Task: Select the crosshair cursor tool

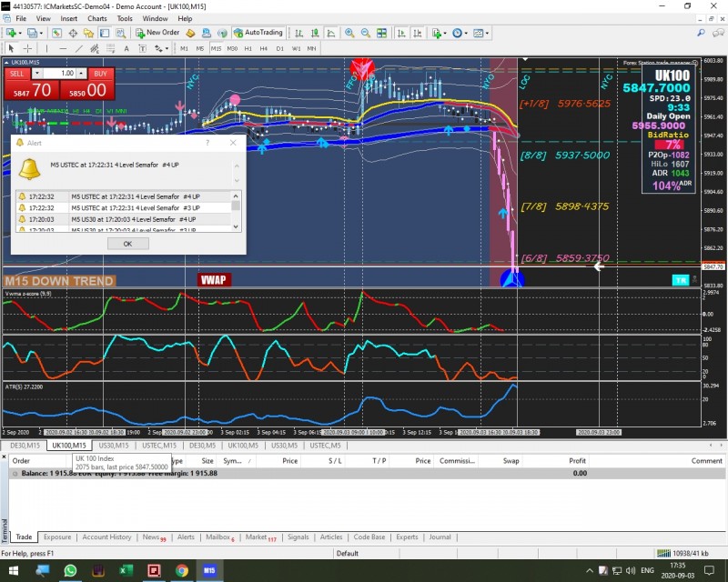Action: (x=28, y=48)
